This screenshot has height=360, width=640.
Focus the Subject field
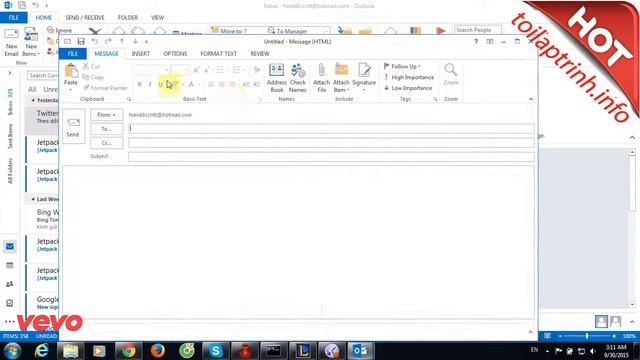click(331, 157)
